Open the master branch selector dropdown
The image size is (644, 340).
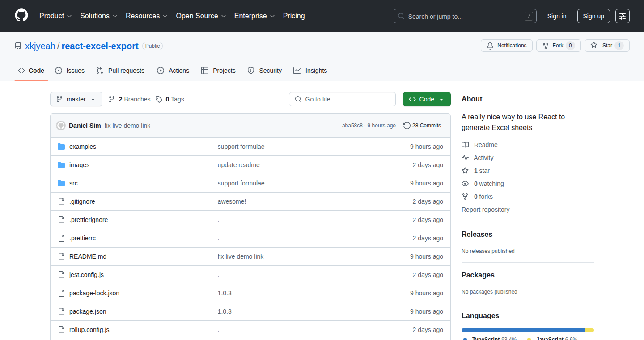(x=76, y=99)
